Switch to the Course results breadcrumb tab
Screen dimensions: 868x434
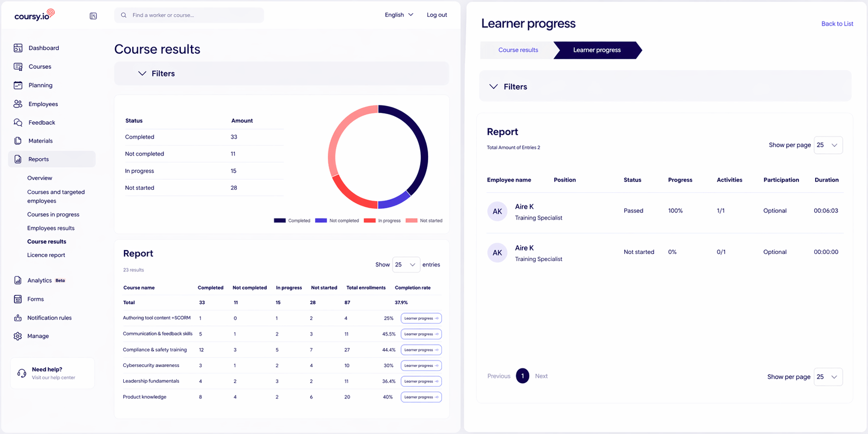[518, 50]
